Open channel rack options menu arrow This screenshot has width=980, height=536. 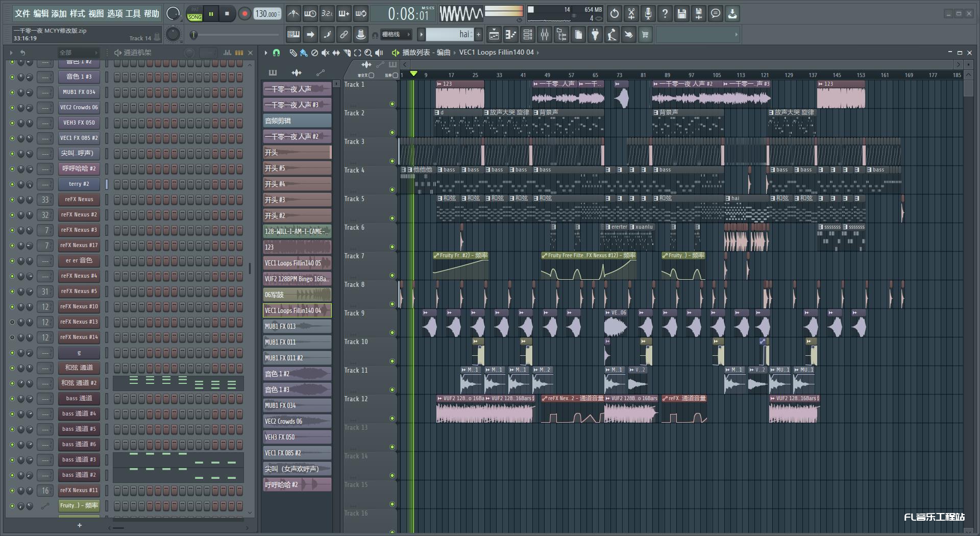pyautogui.click(x=11, y=53)
